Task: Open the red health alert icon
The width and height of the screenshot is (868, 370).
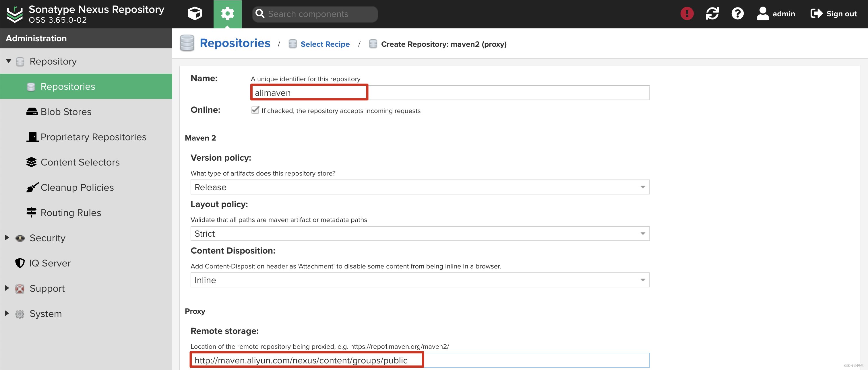Action: click(x=687, y=13)
